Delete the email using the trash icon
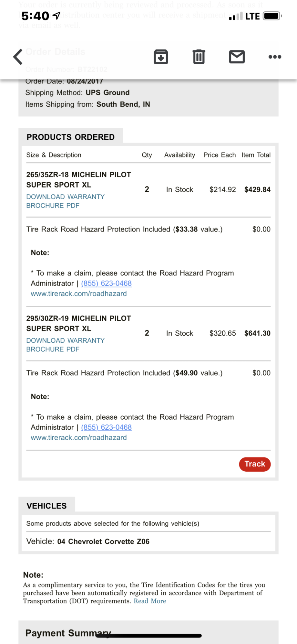This screenshot has height=644, width=297. click(199, 57)
